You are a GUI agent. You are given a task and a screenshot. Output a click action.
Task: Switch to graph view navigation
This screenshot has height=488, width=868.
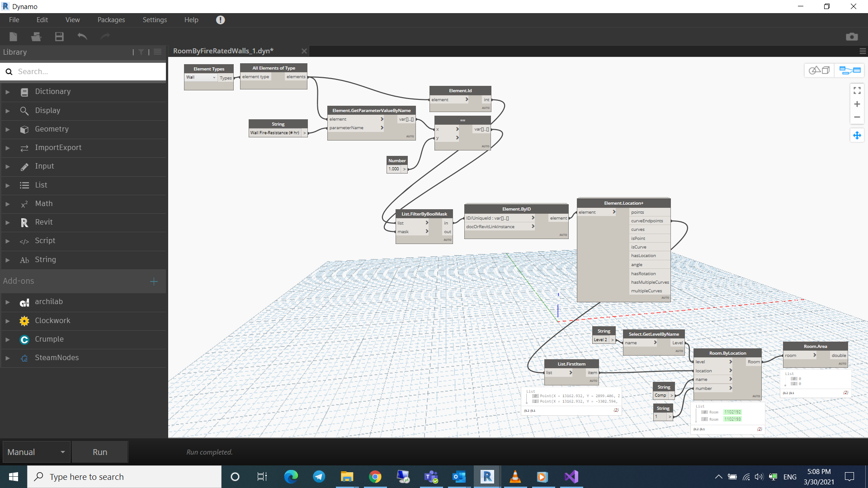tap(849, 70)
